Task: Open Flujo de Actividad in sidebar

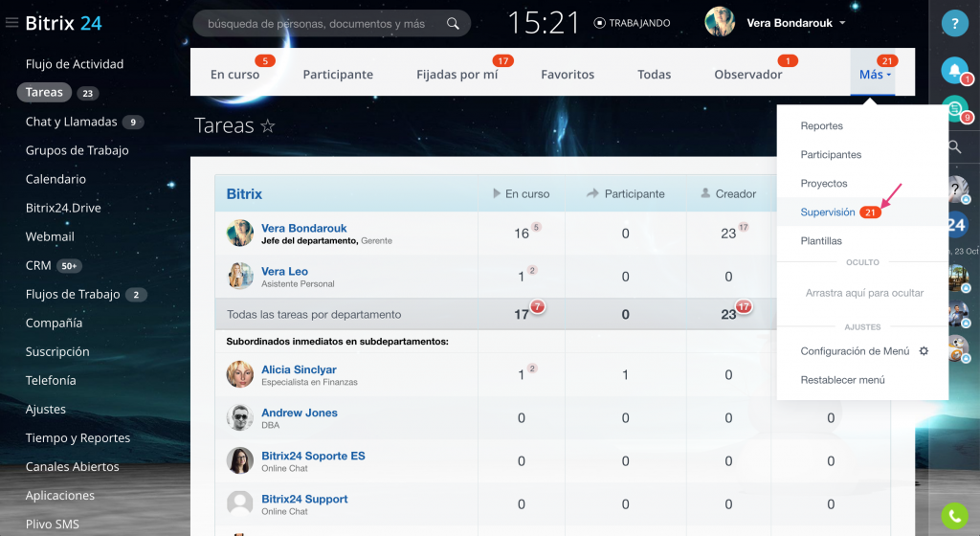Action: pyautogui.click(x=75, y=64)
